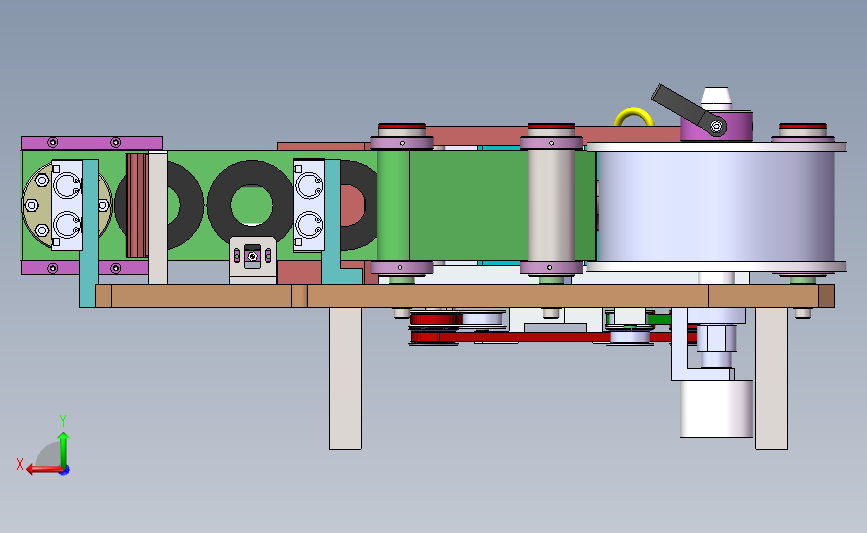Pick the left gray support leg
Screen dimensions: 867x533
pyautogui.click(x=346, y=378)
